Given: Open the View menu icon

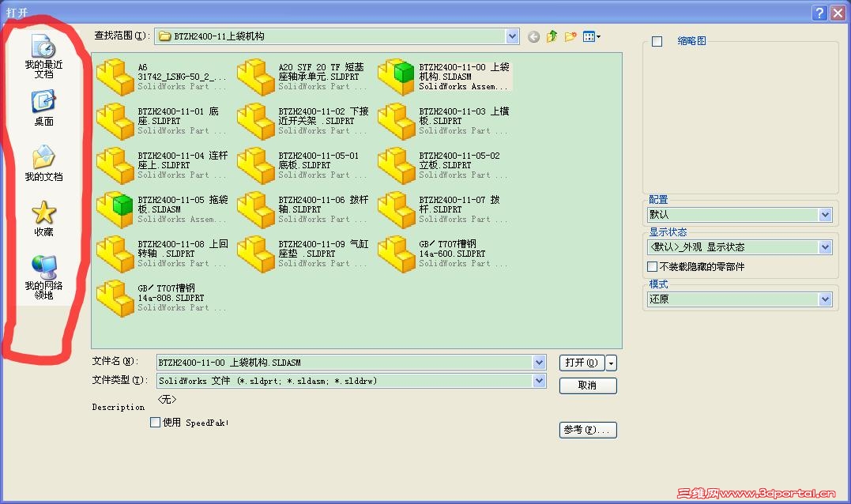Looking at the screenshot, I should coord(589,36).
